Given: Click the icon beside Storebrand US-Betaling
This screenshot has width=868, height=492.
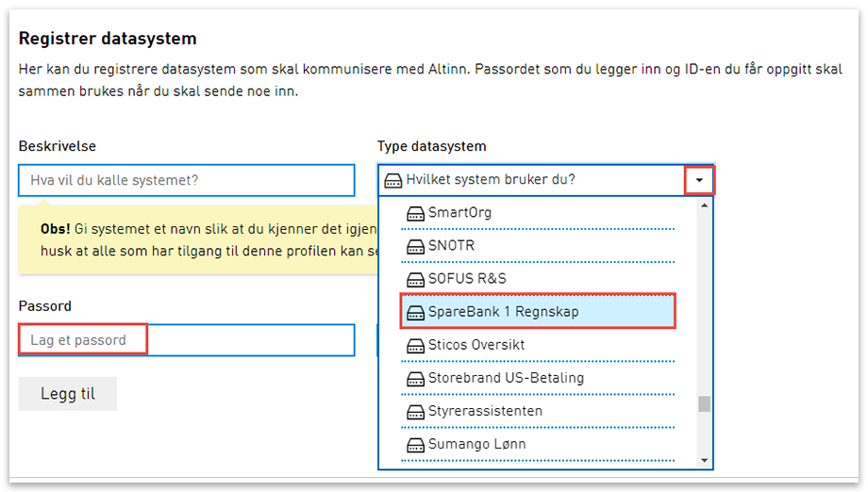Looking at the screenshot, I should point(415,379).
